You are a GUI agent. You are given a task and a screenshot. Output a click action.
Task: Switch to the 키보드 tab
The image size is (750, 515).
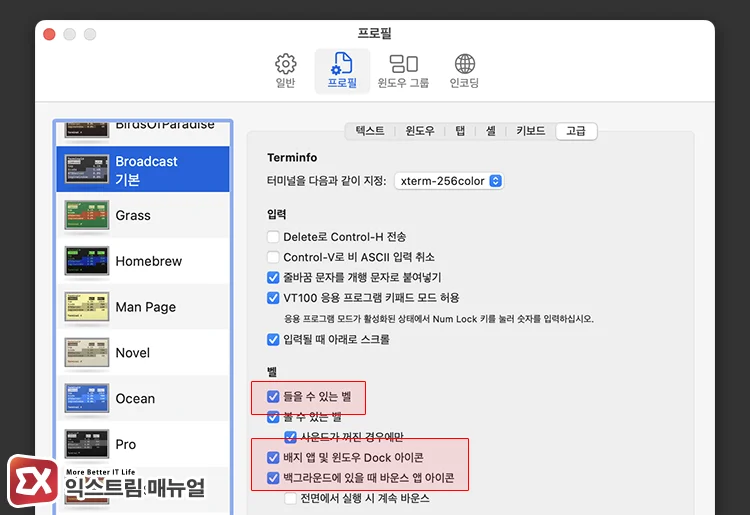(530, 131)
